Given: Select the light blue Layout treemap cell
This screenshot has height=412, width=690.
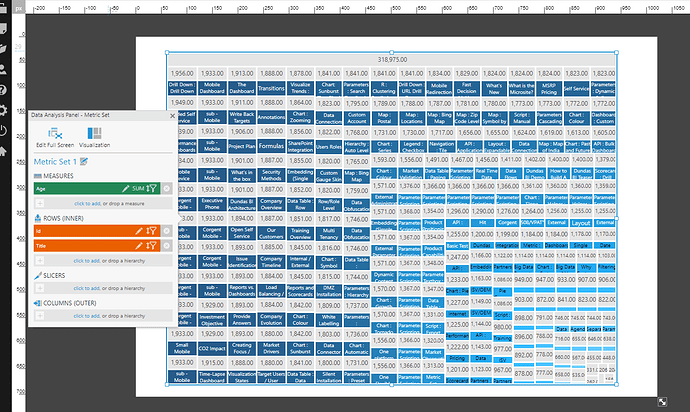Looking at the screenshot, I should click(580, 223).
